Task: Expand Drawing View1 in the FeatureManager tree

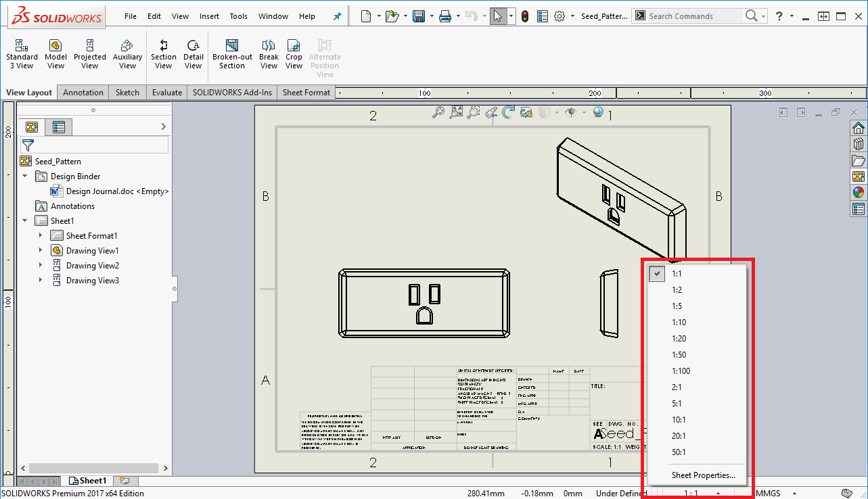Action: (40, 250)
